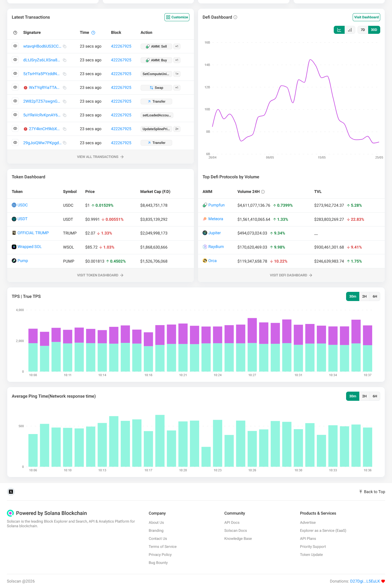The image size is (392, 588).
Task: Click the Pumpfun protocol logo
Action: tap(205, 205)
